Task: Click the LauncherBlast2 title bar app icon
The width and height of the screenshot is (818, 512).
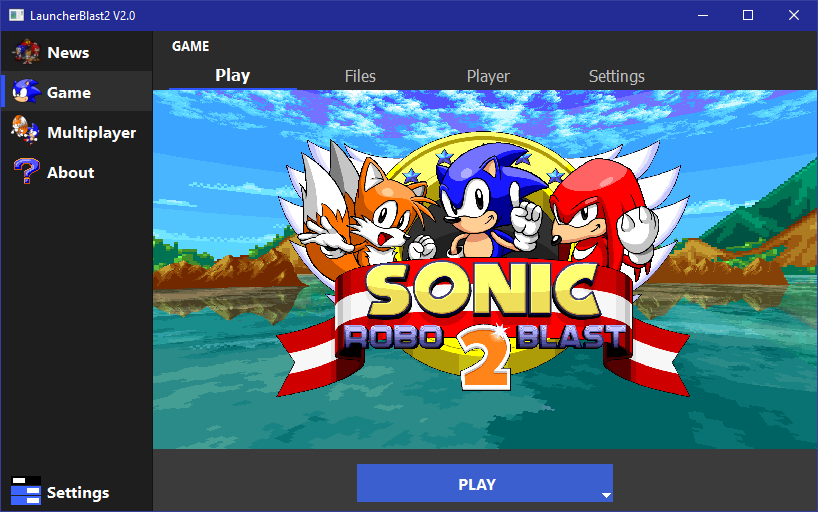Action: coord(16,15)
